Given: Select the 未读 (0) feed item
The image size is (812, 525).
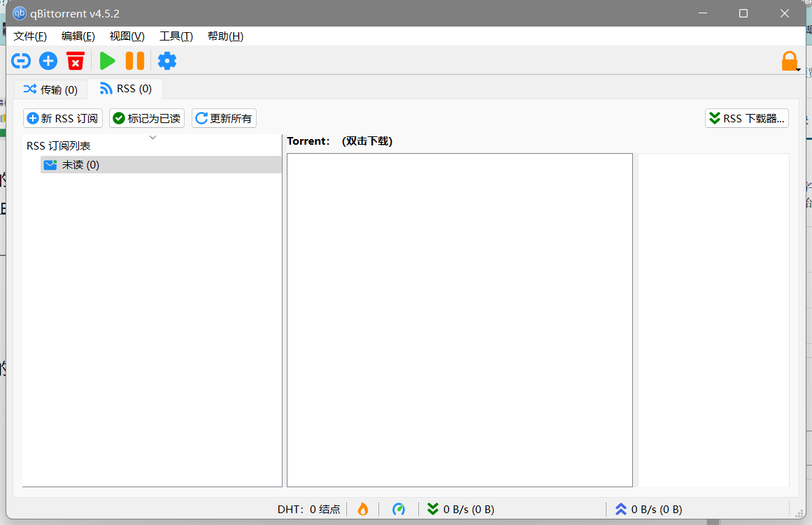Looking at the screenshot, I should 80,165.
